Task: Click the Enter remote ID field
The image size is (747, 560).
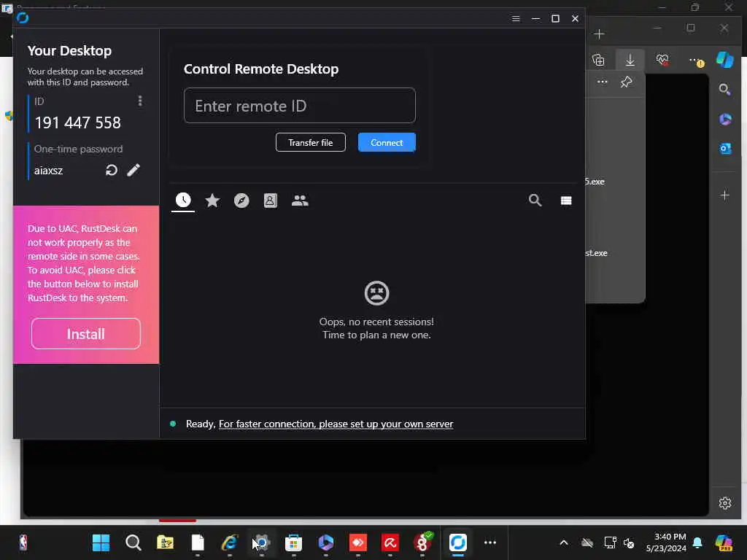Action: click(300, 106)
